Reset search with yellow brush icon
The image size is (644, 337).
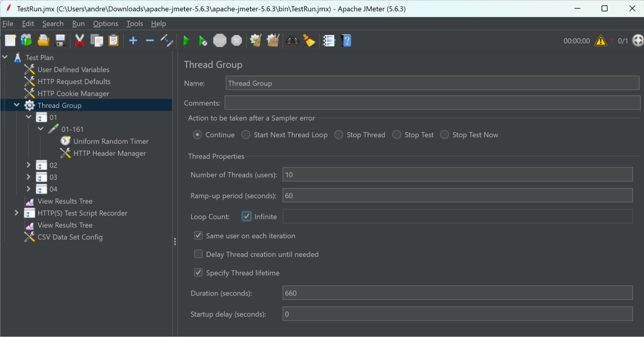click(x=309, y=41)
